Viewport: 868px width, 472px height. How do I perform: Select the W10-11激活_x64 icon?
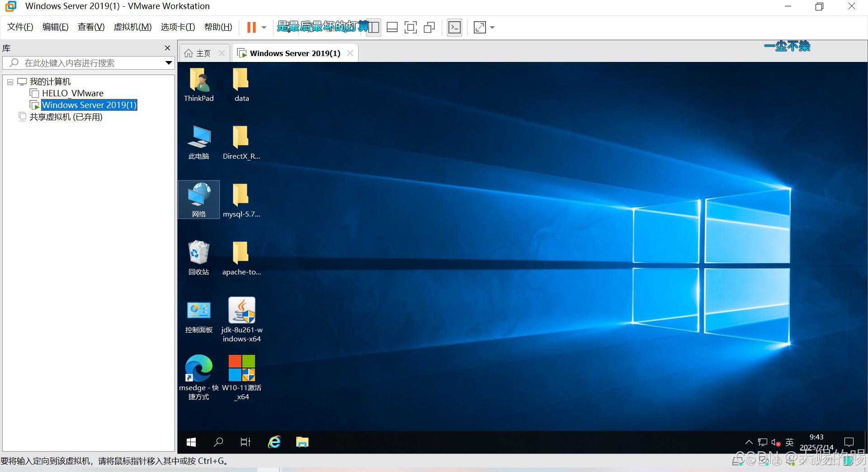(241, 377)
